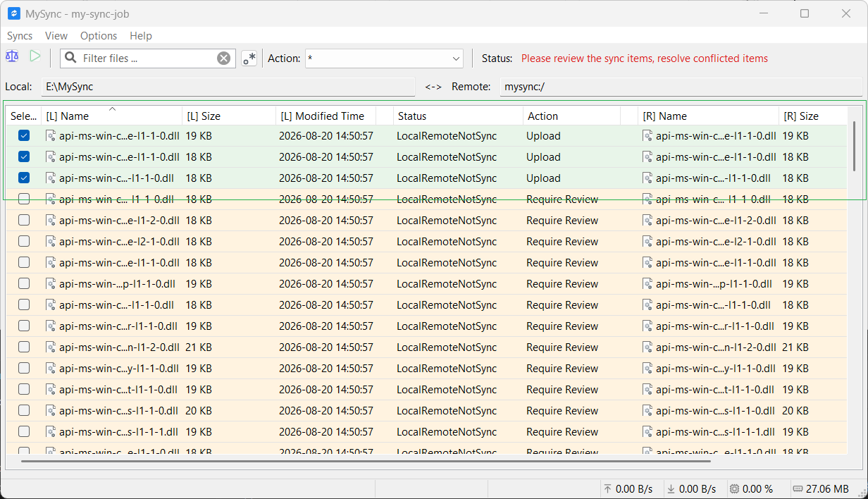The width and height of the screenshot is (868, 499).
Task: Click the remote file icon of ...e-l1-2-0.dll
Action: click(647, 221)
